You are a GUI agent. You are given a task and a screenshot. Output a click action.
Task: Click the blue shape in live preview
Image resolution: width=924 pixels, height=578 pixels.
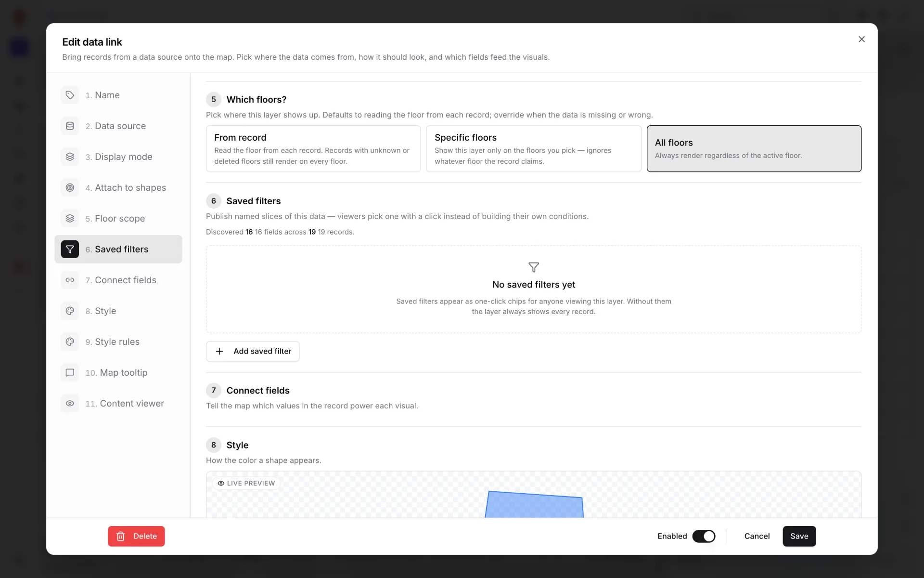click(534, 505)
